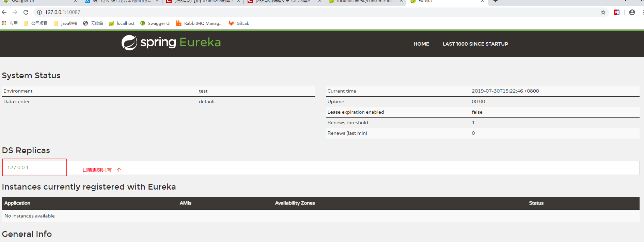Go back with the browser back arrow
The image size is (644, 242).
(x=4, y=12)
